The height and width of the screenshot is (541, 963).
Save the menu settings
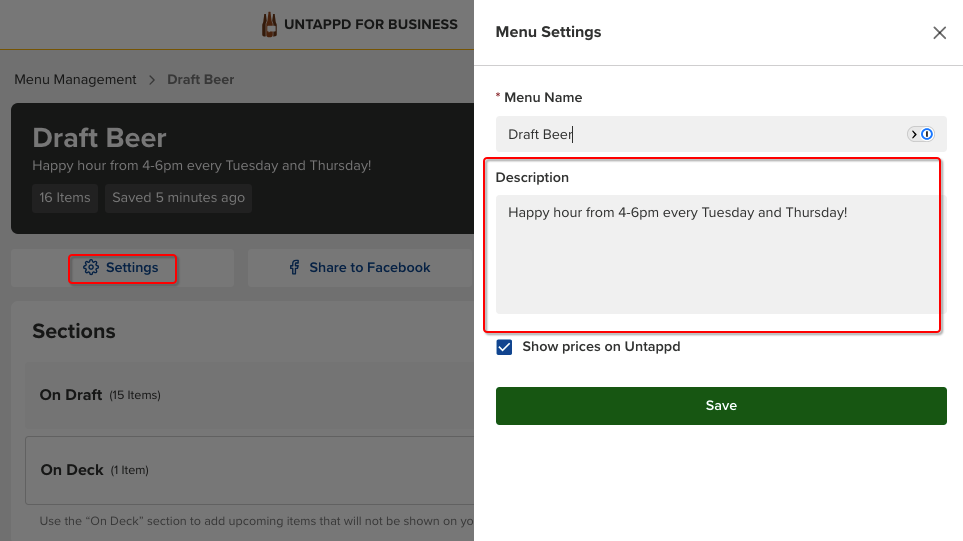tap(721, 406)
